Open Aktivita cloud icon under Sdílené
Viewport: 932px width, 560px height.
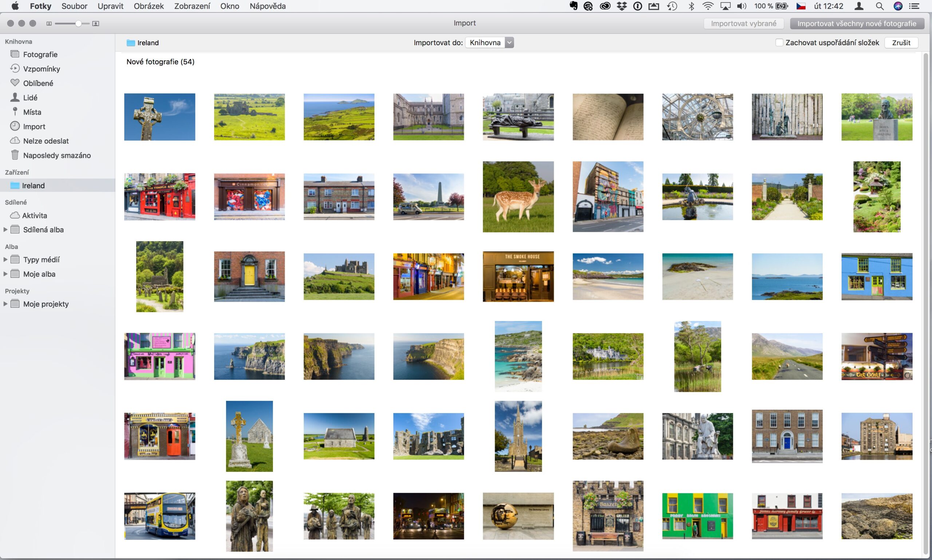(x=15, y=215)
